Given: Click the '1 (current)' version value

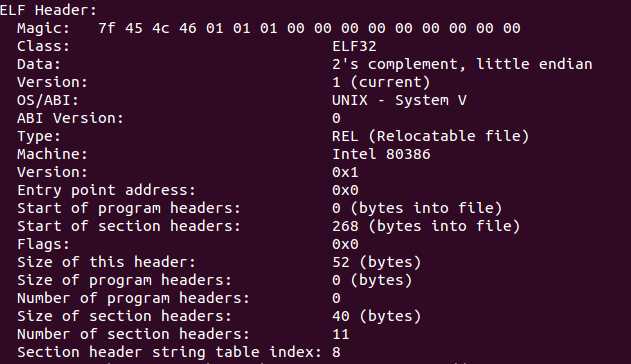Looking at the screenshot, I should coord(381,82).
